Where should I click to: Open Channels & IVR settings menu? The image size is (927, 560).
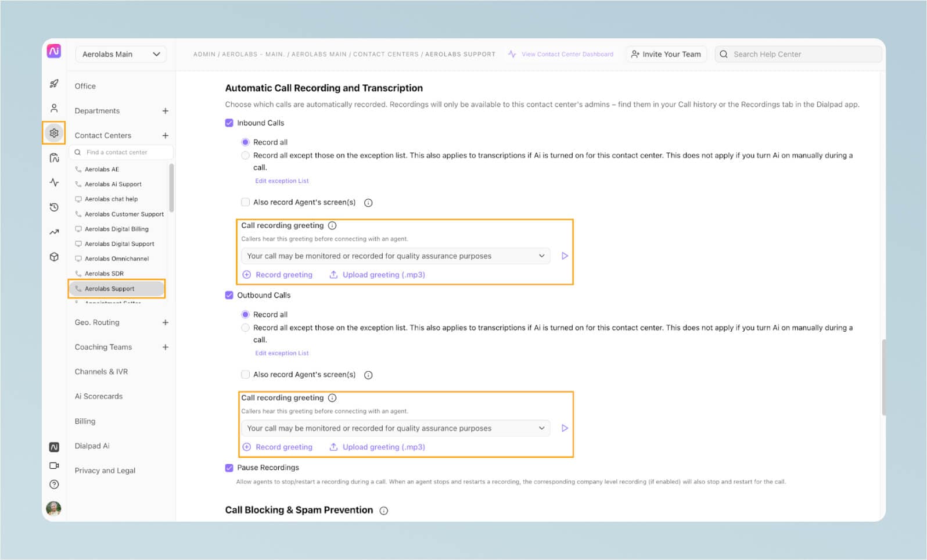[x=101, y=372]
